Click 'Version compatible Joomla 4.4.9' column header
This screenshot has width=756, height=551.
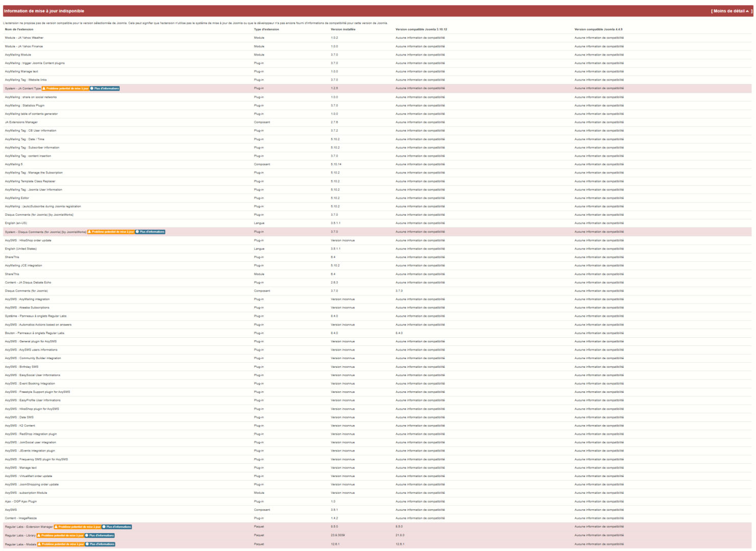click(598, 29)
